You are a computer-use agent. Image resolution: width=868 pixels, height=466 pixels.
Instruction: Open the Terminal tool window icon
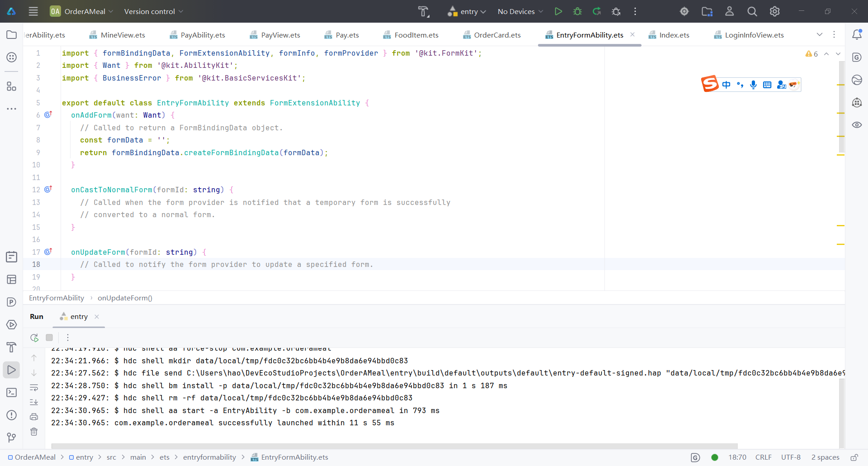point(12,392)
